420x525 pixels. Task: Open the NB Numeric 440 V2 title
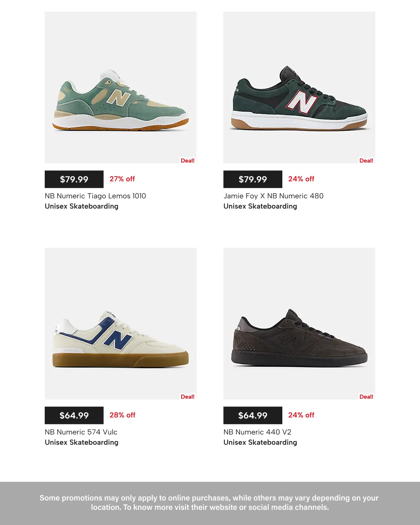257,432
